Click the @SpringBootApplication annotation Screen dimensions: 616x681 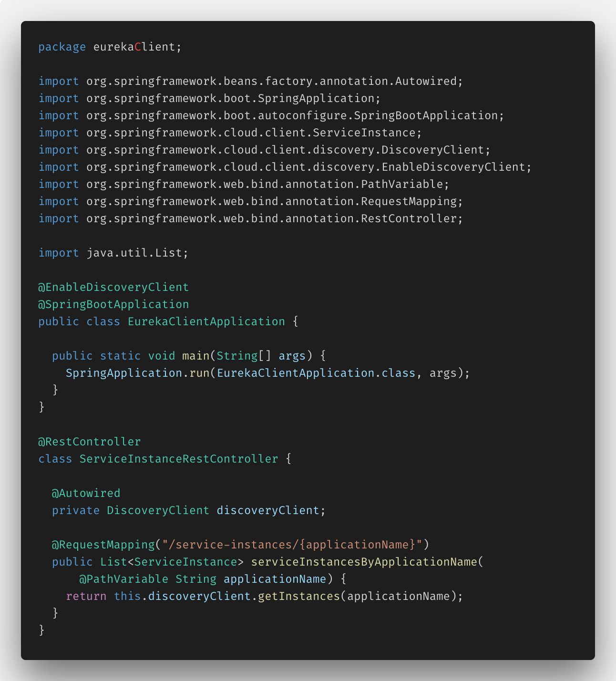(x=113, y=304)
